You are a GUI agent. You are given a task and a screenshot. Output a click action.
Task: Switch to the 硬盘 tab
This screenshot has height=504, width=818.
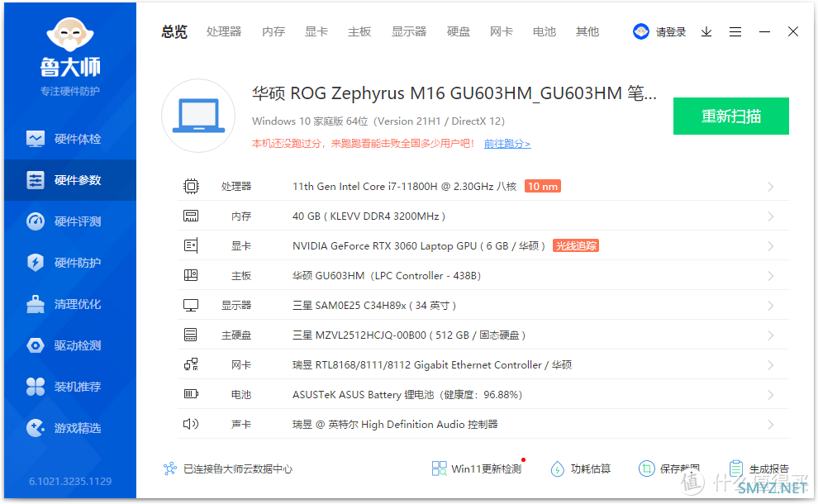(x=459, y=32)
